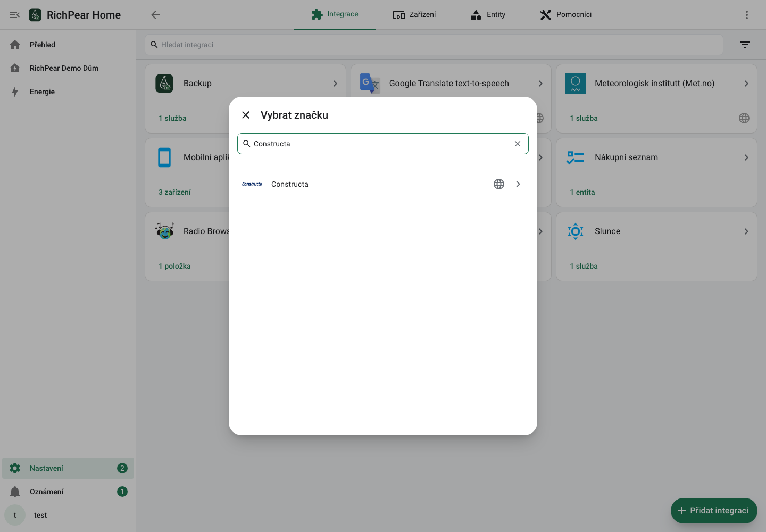Viewport: 766px width, 532px height.
Task: Close the Vybrat značku dialog
Action: click(x=246, y=115)
